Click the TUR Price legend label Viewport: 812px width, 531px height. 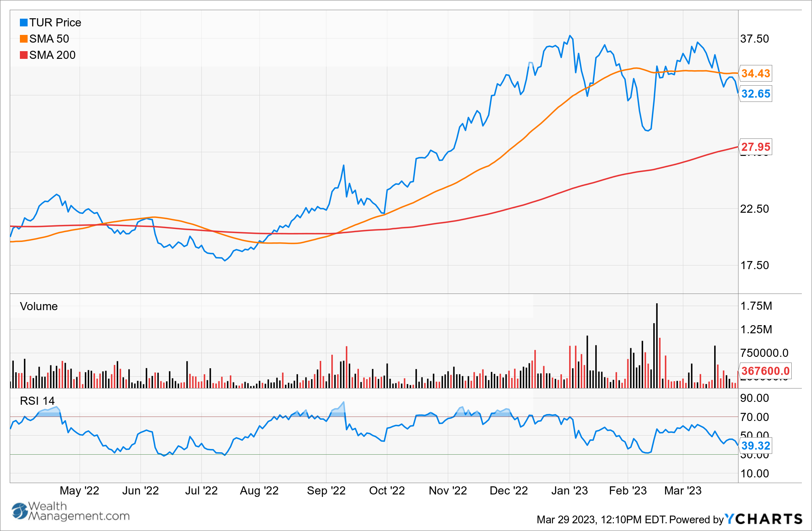[x=55, y=23]
